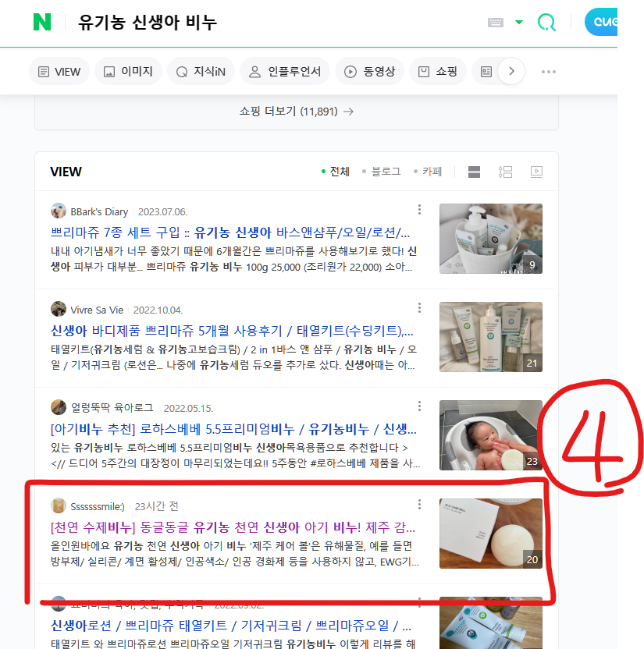Image resolution: width=644 pixels, height=649 pixels.
Task: Open the 쁘리마쥬 7종 세트 구입 post title
Action: (x=229, y=232)
